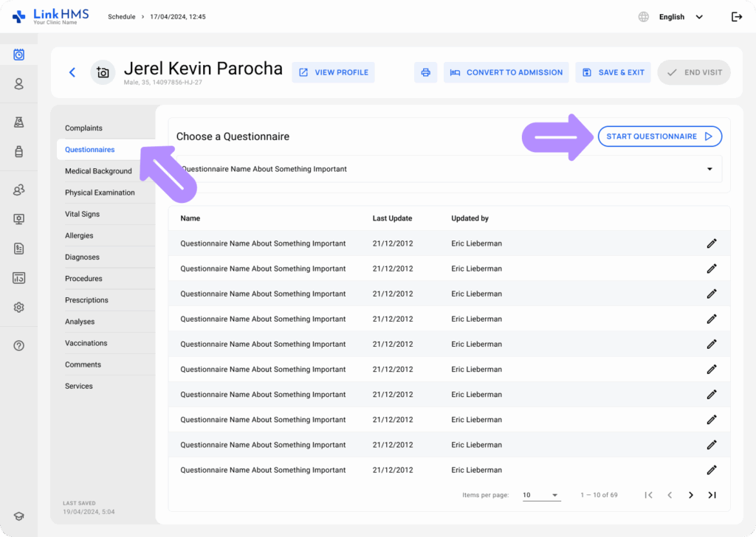Edit the first questionnaire row pencil icon

coord(712,243)
